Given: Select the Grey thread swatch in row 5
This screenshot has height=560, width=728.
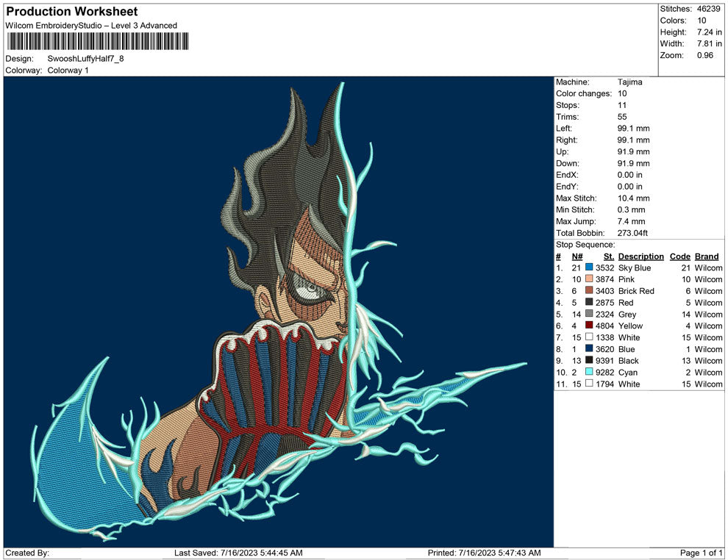Looking at the screenshot, I should point(589,315).
